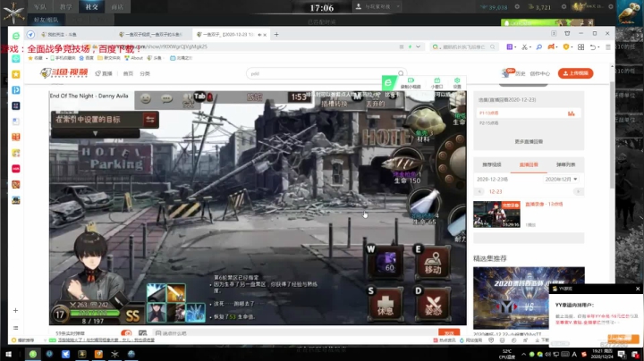The width and height of the screenshot is (644, 361).
Task: Open the 分类 link in Douyu navigation
Action: (145, 73)
